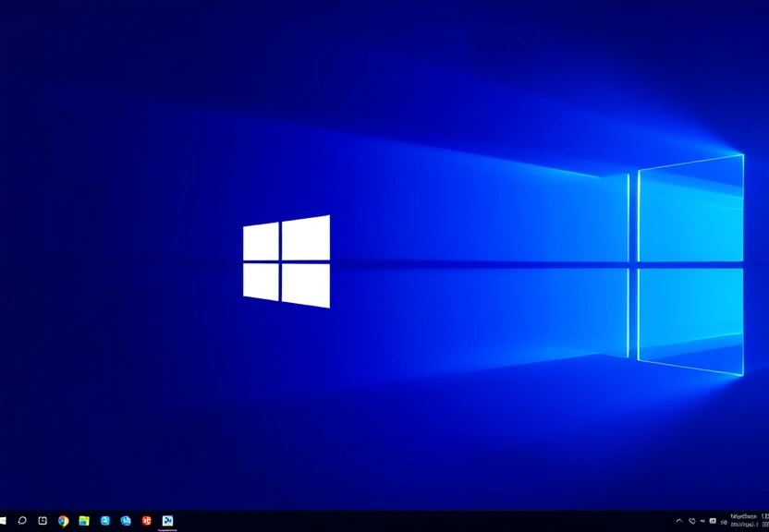Click the volume icon in the system tray
The width and height of the screenshot is (769, 532).
coord(702,520)
